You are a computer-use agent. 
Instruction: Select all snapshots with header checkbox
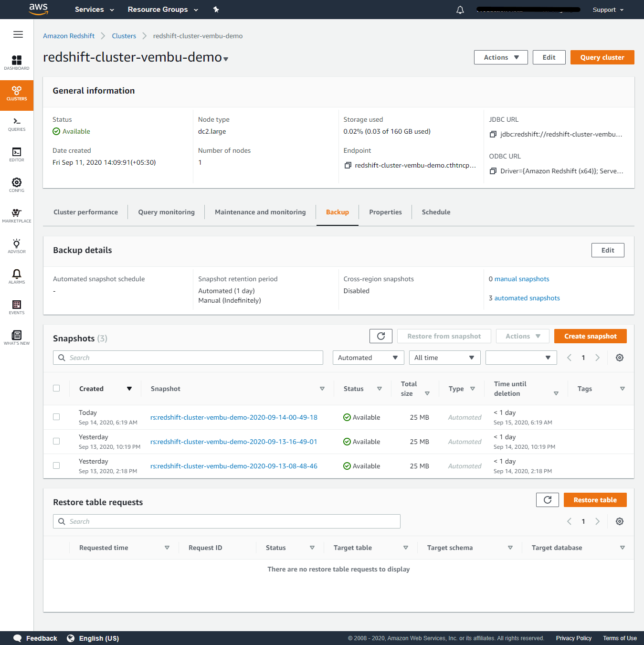click(x=56, y=388)
